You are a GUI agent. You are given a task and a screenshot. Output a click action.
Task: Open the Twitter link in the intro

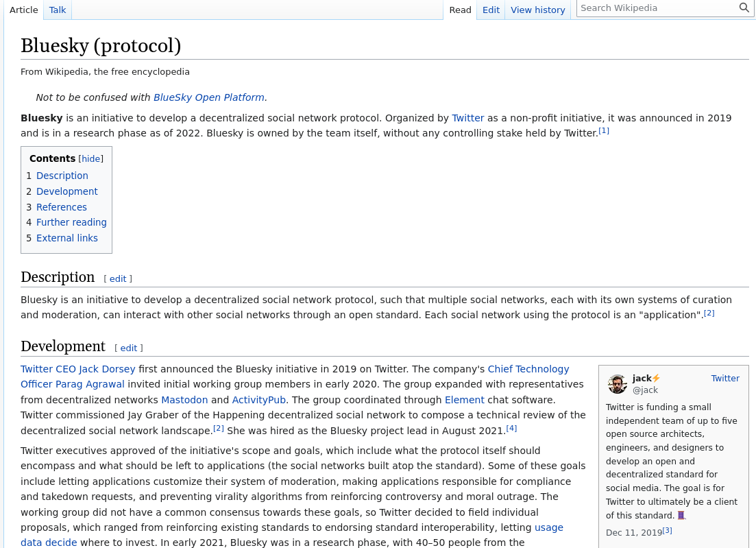[x=467, y=118]
